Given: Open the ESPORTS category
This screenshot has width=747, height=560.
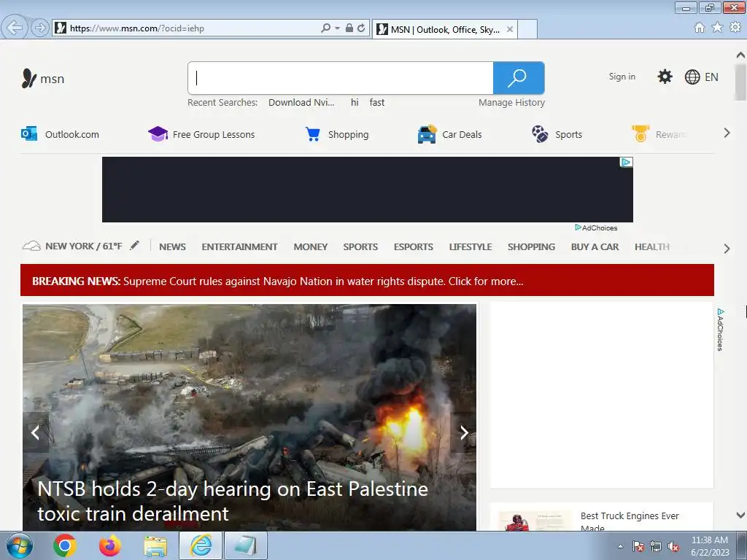Looking at the screenshot, I should 414,246.
